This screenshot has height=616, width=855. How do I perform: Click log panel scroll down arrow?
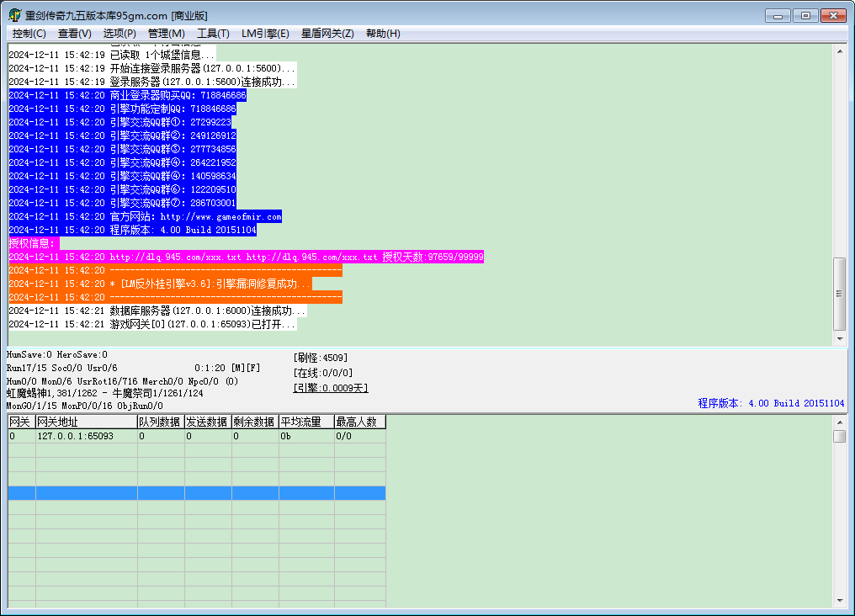tap(840, 338)
